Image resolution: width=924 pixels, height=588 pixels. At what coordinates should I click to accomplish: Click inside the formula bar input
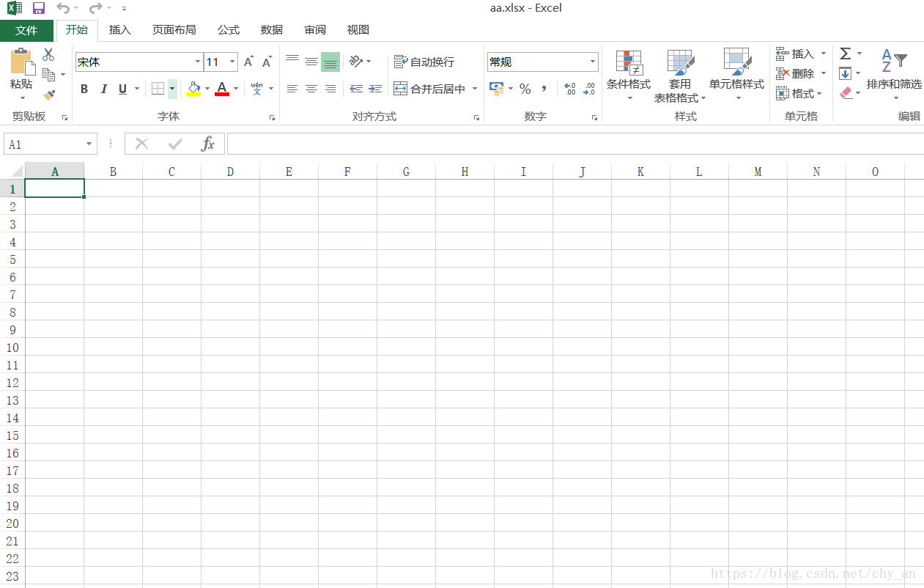tap(575, 144)
